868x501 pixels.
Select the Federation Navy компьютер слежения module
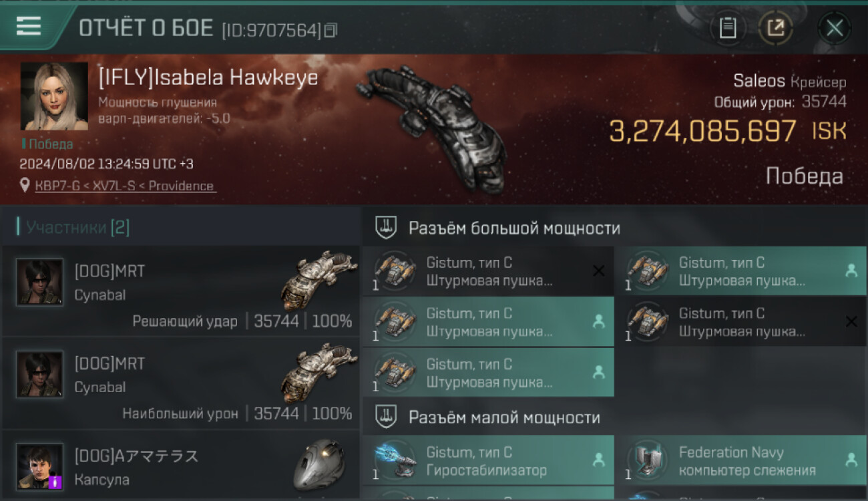coord(741,460)
